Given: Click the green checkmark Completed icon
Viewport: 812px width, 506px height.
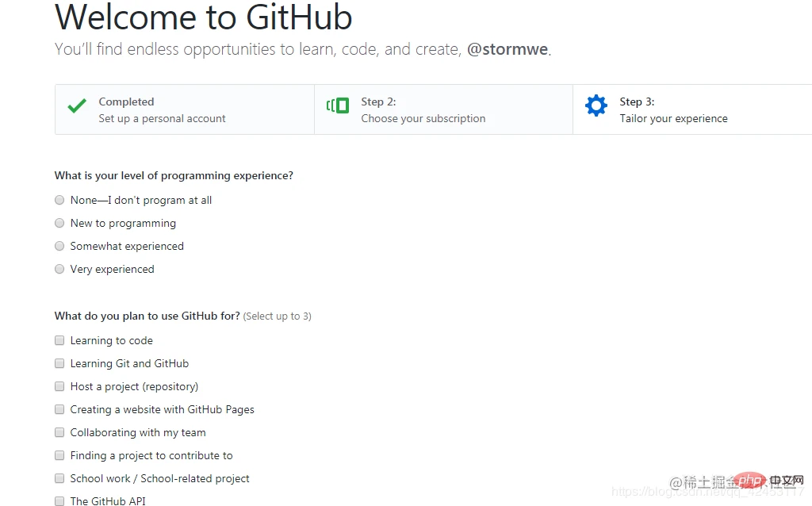Looking at the screenshot, I should click(x=77, y=106).
